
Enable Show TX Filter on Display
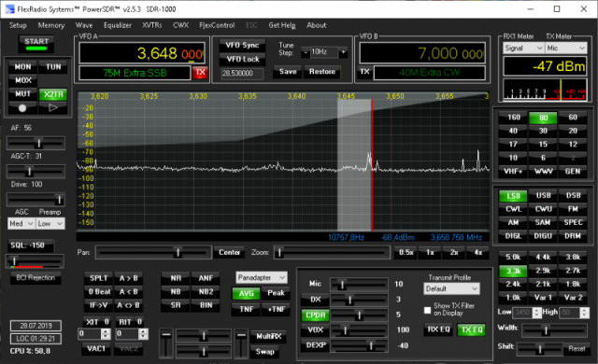pos(428,310)
